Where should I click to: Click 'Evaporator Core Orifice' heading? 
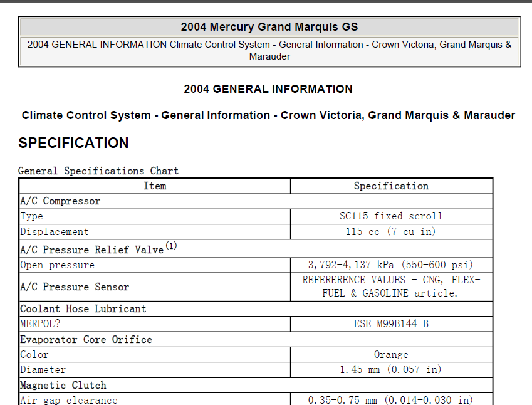[x=86, y=339]
